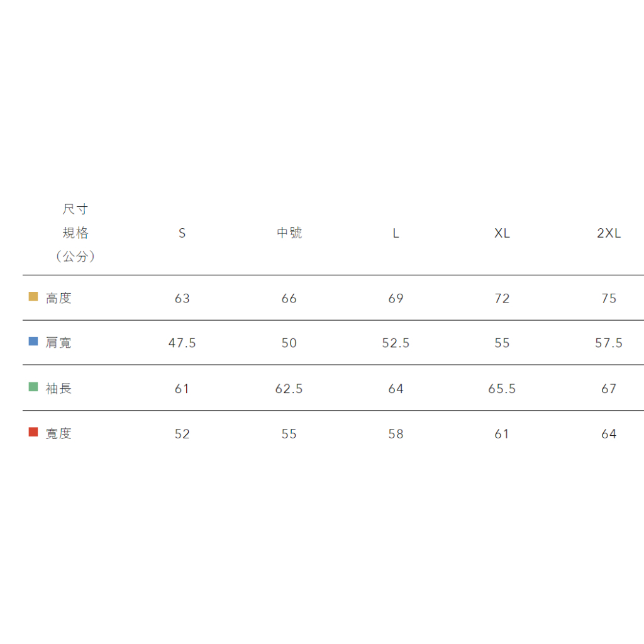Select the 中號 size column header
The height and width of the screenshot is (644, 644).
point(289,233)
